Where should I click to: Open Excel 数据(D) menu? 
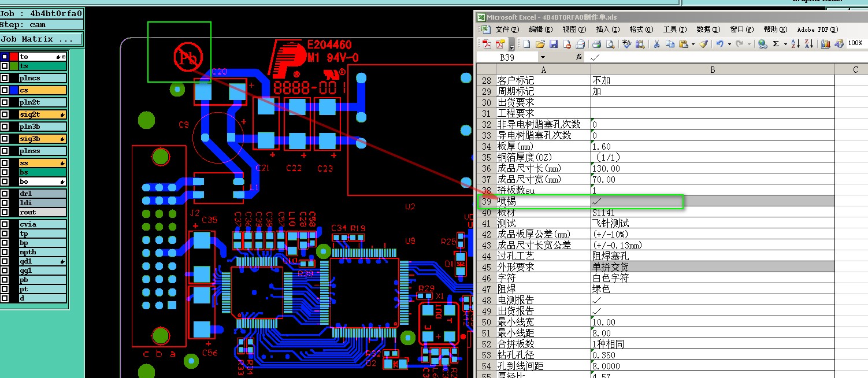coord(708,29)
